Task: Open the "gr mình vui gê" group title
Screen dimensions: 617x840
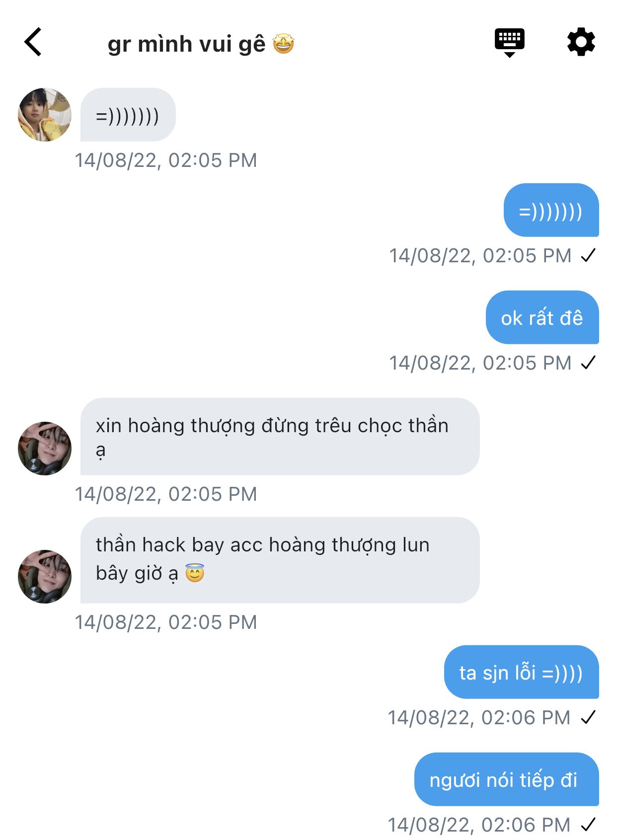Action: [x=186, y=44]
